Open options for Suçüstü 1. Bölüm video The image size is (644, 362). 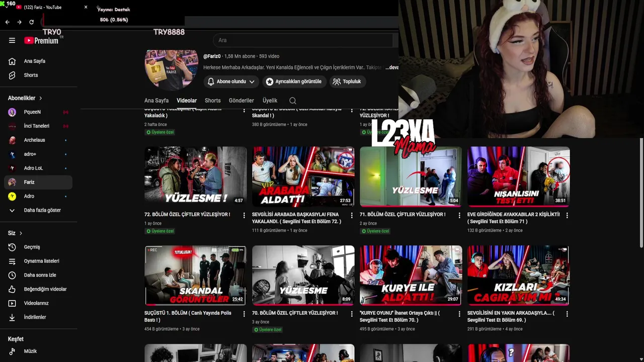click(244, 314)
